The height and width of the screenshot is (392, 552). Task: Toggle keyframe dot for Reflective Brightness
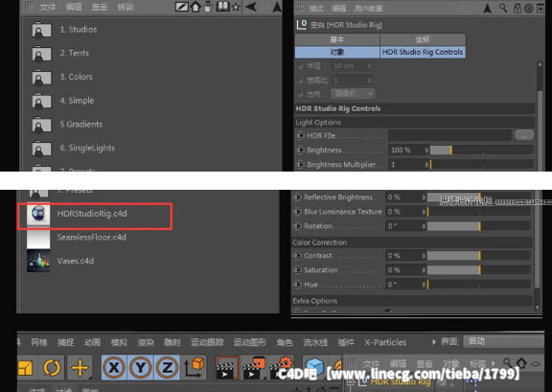point(297,197)
